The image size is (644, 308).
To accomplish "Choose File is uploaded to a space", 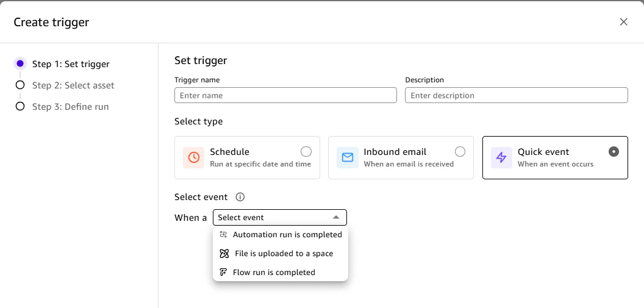I will [281, 253].
